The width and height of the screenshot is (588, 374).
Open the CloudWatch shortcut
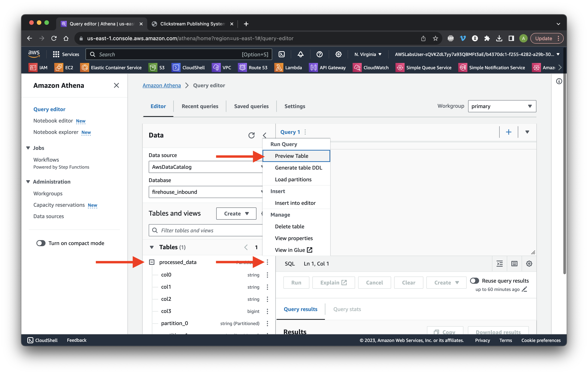[x=371, y=68]
